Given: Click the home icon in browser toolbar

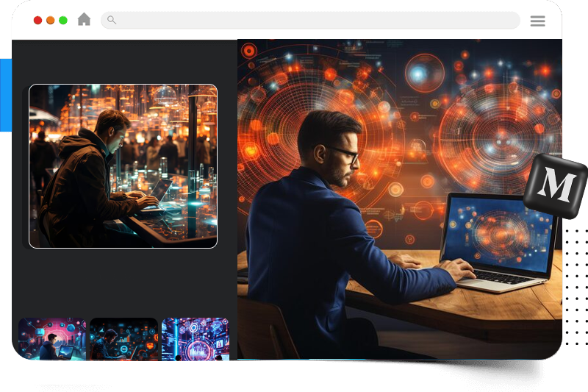Looking at the screenshot, I should (85, 20).
